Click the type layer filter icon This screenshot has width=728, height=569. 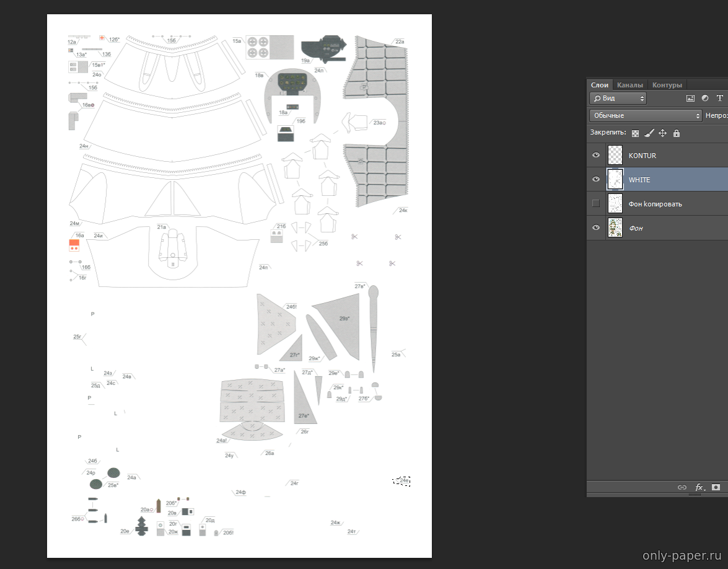[x=719, y=98]
